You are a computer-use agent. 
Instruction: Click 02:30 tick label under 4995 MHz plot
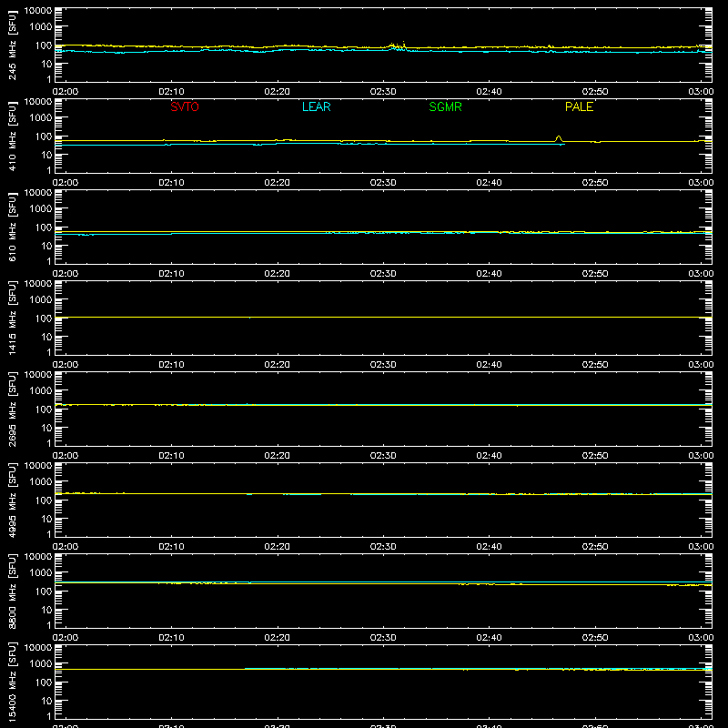coord(383,547)
